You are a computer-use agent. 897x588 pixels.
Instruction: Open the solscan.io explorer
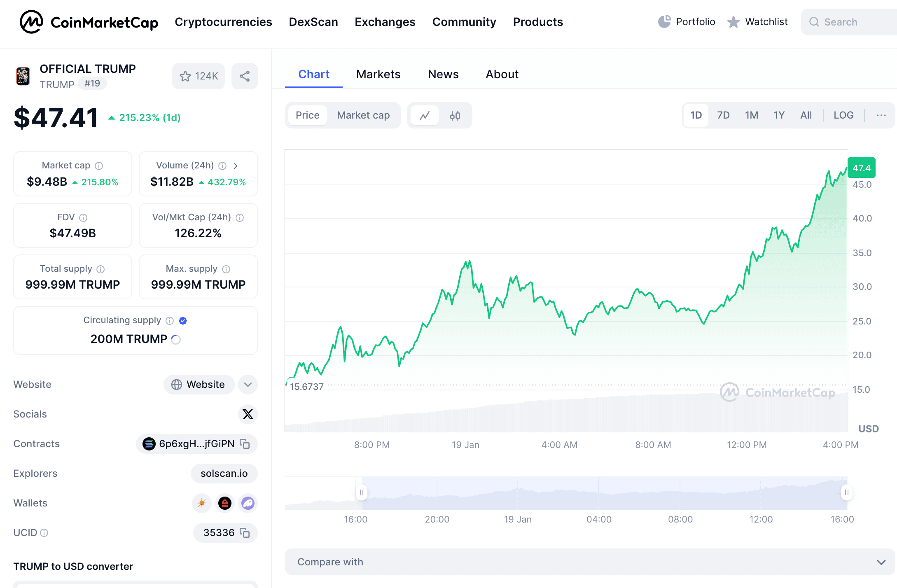[x=224, y=474]
